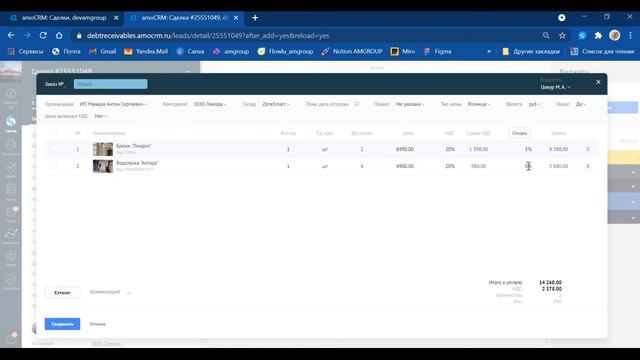Open the Yandex.Mail bookmark
This screenshot has height=360, width=640.
coord(146,51)
